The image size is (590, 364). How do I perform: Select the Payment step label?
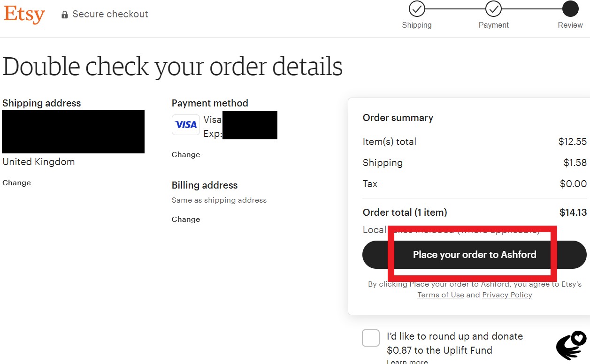pos(493,25)
